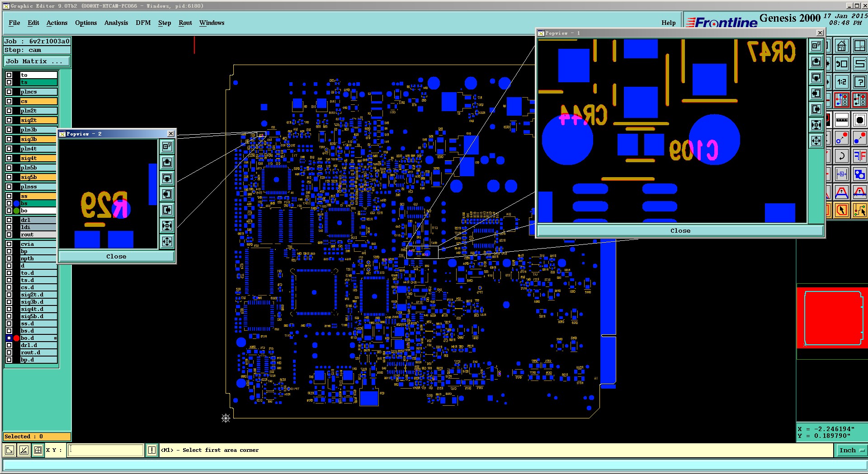Click the X Y coordinate input field

[x=106, y=450]
